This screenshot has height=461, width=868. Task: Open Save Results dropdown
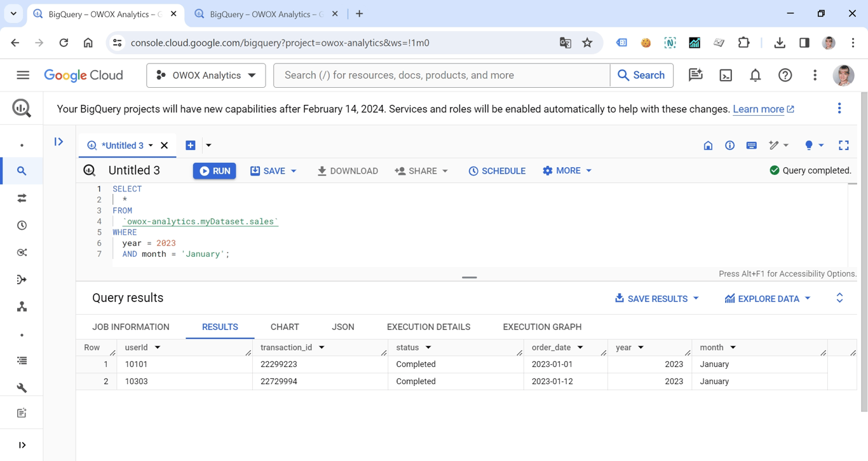(656, 298)
